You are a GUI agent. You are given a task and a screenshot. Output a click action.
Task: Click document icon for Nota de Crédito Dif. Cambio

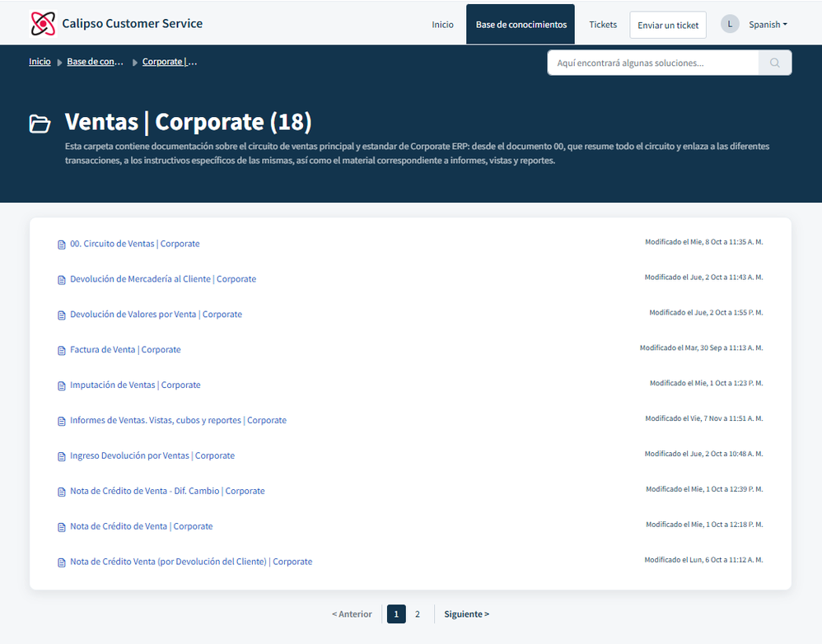click(61, 492)
